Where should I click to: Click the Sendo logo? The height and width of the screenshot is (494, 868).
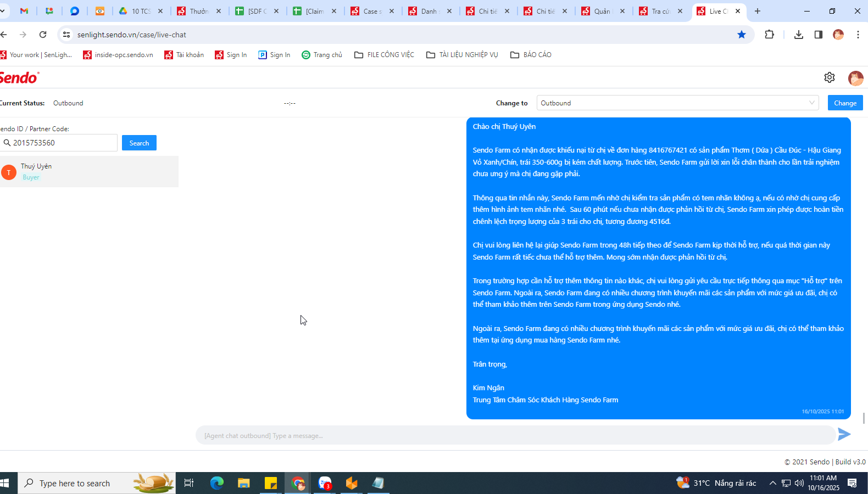coord(19,77)
